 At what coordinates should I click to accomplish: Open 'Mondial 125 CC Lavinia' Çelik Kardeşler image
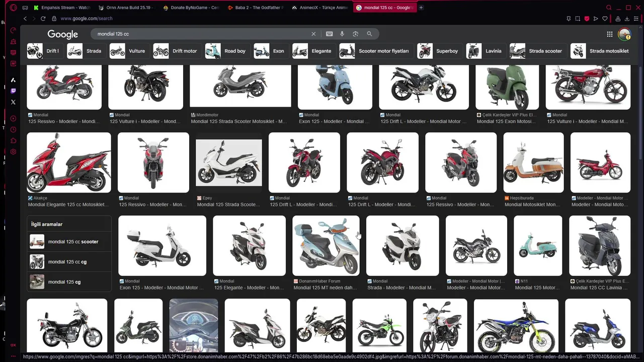tap(599, 246)
